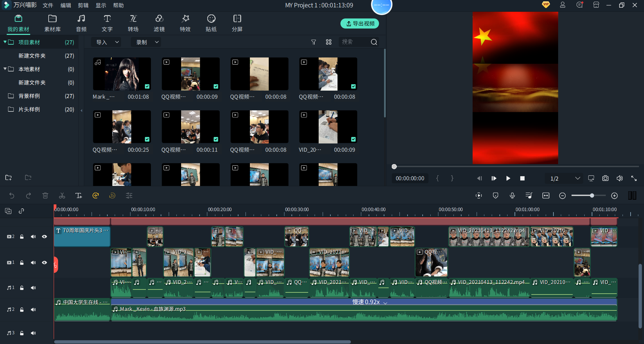Click the 导出视频 export button
The image size is (644, 344).
(x=360, y=23)
